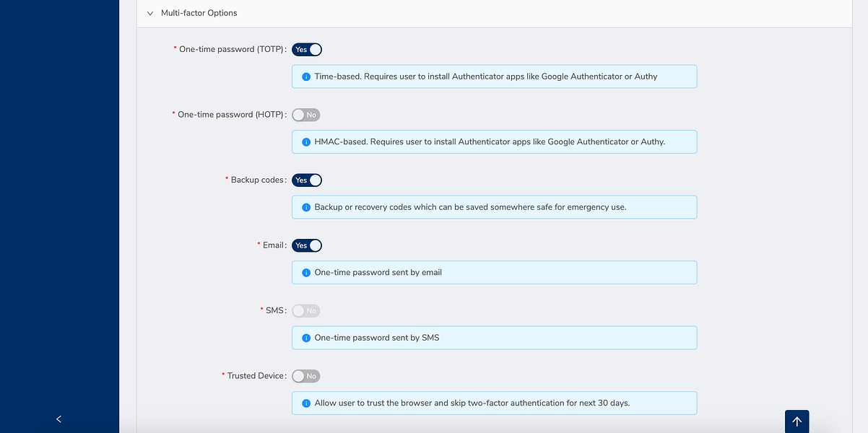This screenshot has height=433, width=868.
Task: Enable the Trusted Device toggle
Action: pyautogui.click(x=306, y=376)
